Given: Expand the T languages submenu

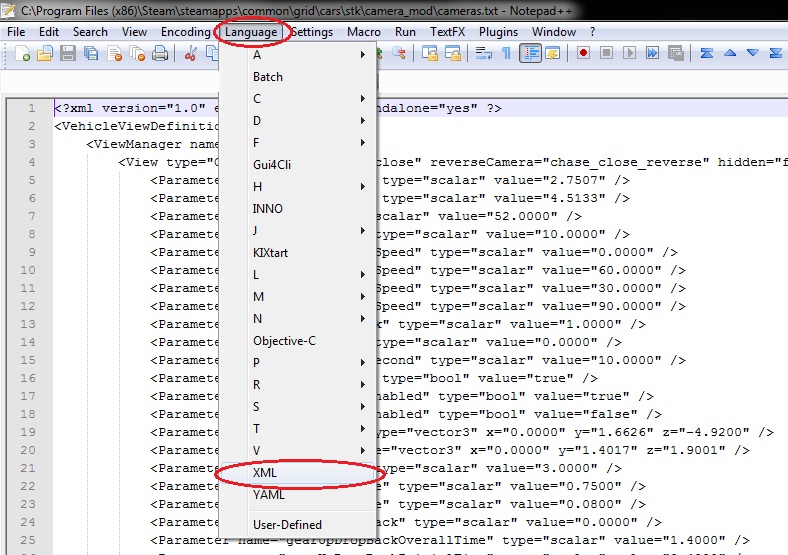Looking at the screenshot, I should coord(299,428).
